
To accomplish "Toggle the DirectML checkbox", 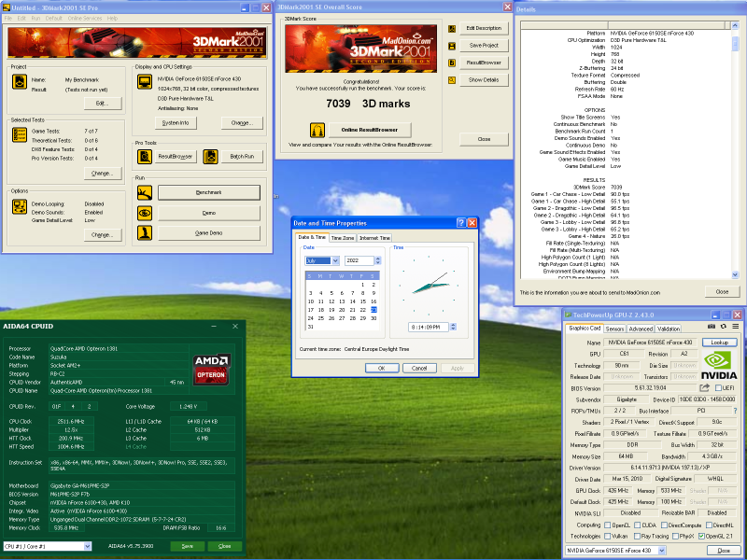I will [x=709, y=525].
